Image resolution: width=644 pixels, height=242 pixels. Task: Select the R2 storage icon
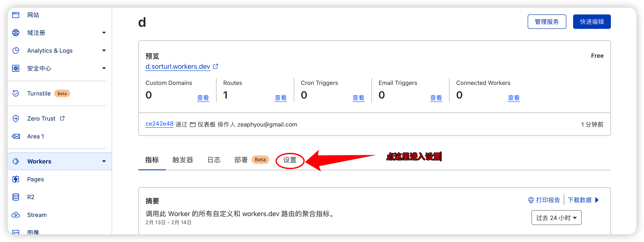pos(15,197)
